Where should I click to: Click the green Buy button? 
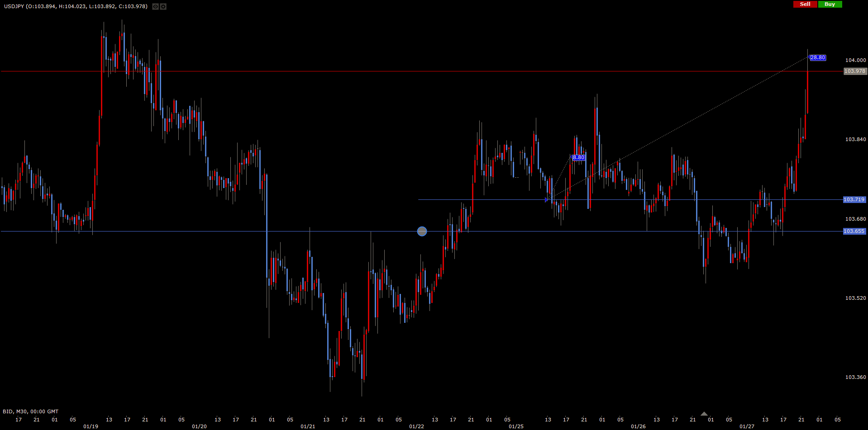(x=830, y=4)
